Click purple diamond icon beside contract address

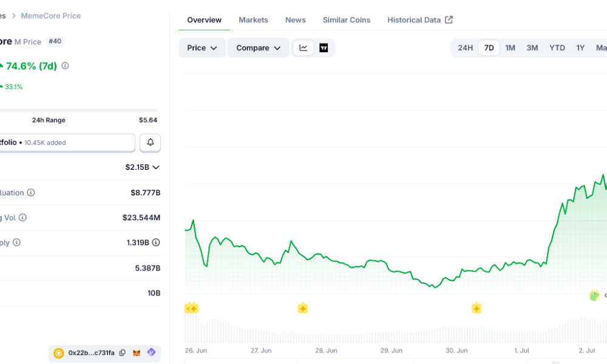pyautogui.click(x=151, y=352)
